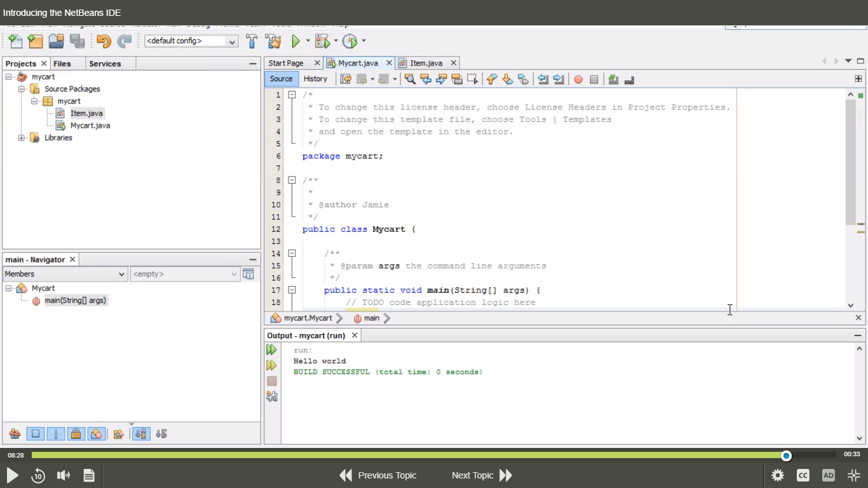Click the Profile Project clock icon
This screenshot has height=488, width=868.
(350, 41)
